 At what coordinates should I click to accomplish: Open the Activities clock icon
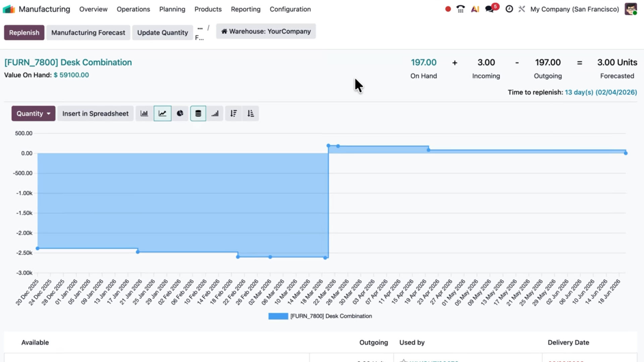509,9
